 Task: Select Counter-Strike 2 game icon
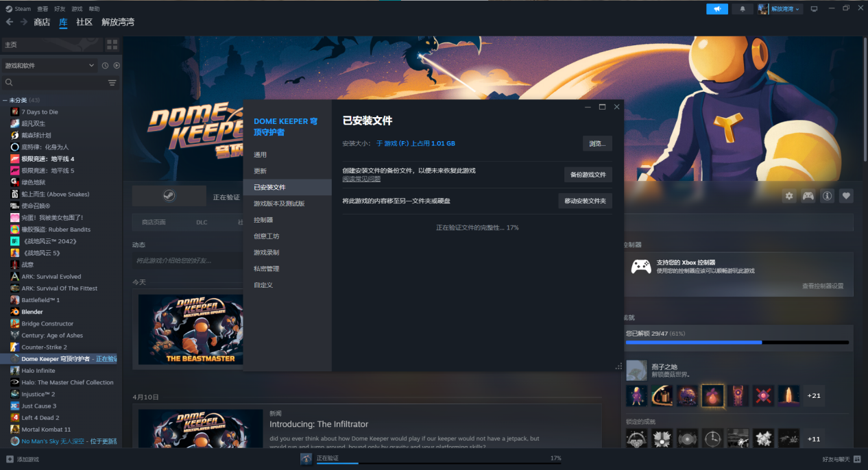[14, 347]
